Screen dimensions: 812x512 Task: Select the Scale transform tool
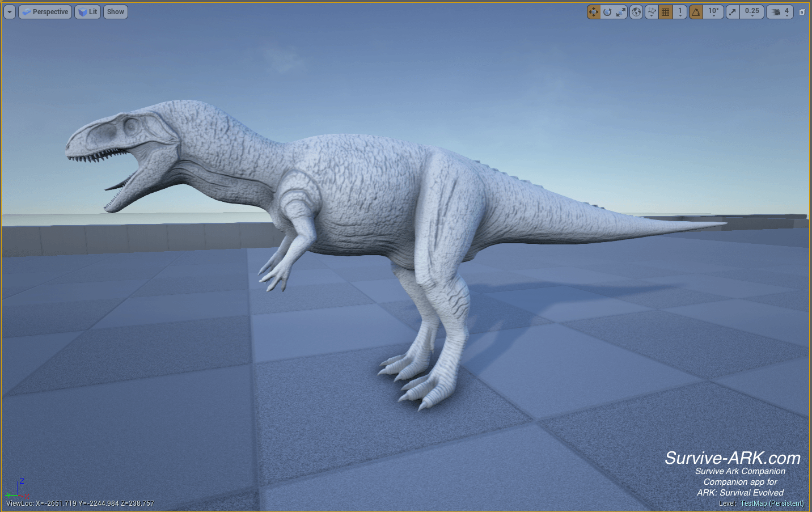click(x=621, y=12)
